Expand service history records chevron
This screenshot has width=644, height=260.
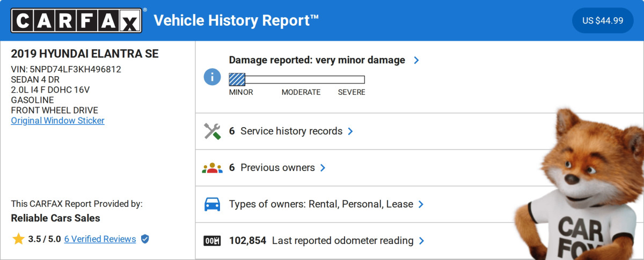[x=350, y=131]
